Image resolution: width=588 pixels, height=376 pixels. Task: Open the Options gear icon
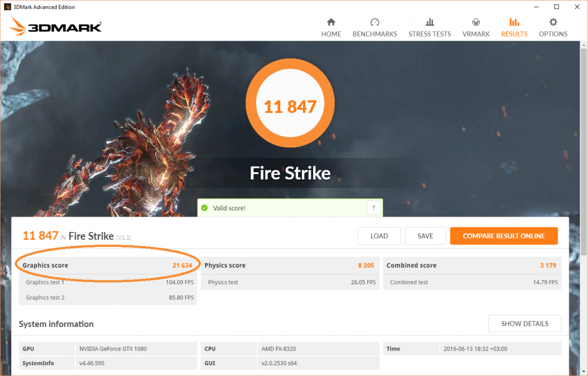[x=553, y=22]
